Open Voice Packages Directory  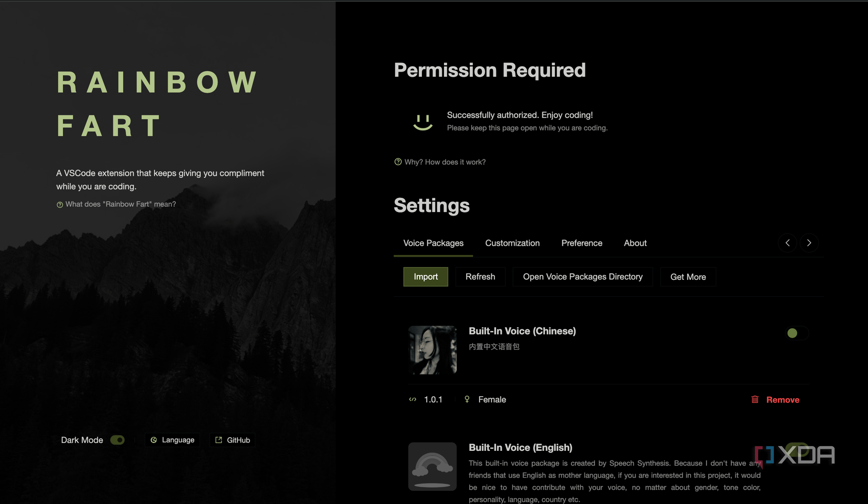[x=582, y=277]
